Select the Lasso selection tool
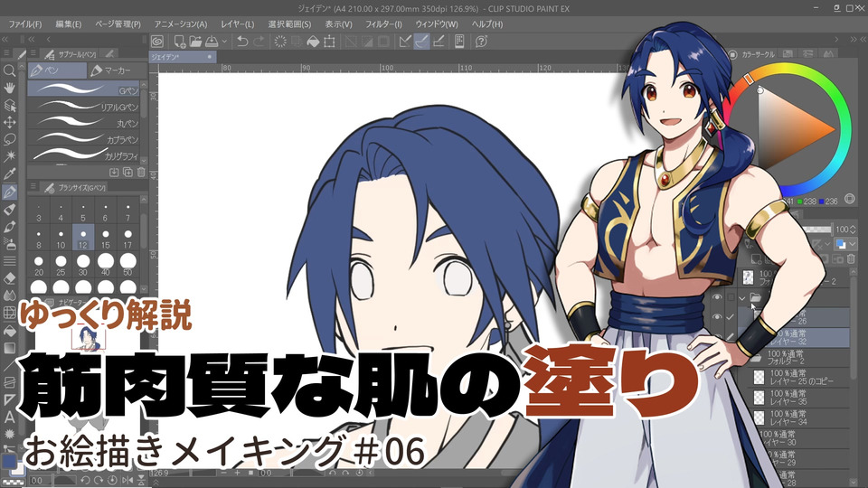 click(9, 139)
